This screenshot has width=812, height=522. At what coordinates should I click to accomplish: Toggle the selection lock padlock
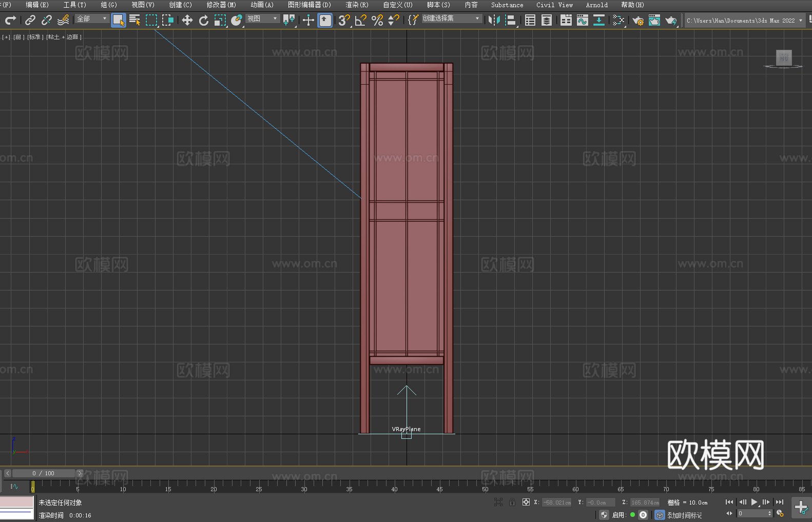click(512, 502)
